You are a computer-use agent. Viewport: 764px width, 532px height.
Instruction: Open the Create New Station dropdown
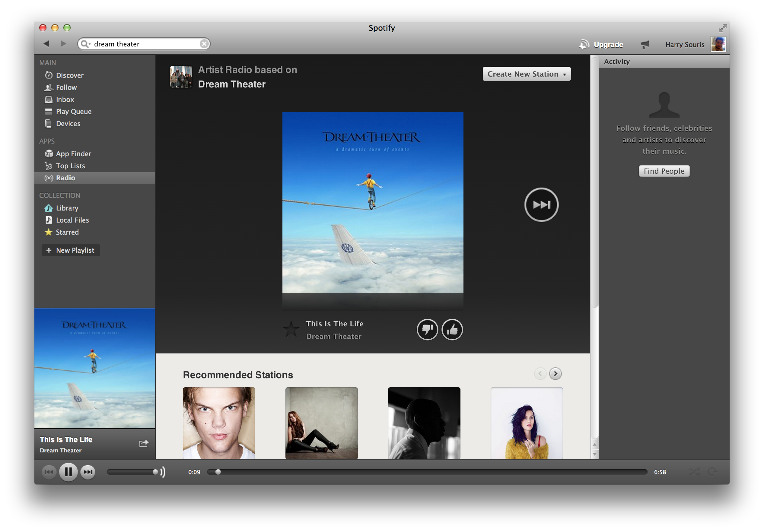[527, 74]
